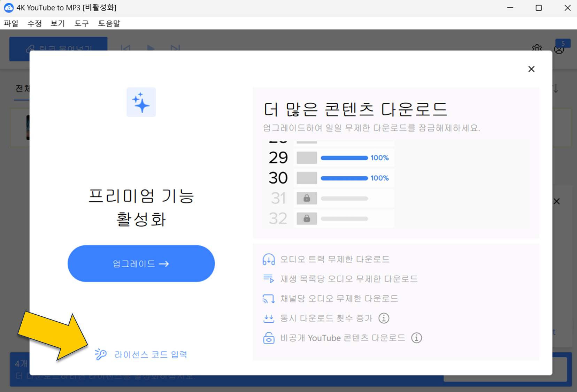
Task: Click the 더 많은 콘텐츠 다운로드 heading
Action: tap(355, 109)
